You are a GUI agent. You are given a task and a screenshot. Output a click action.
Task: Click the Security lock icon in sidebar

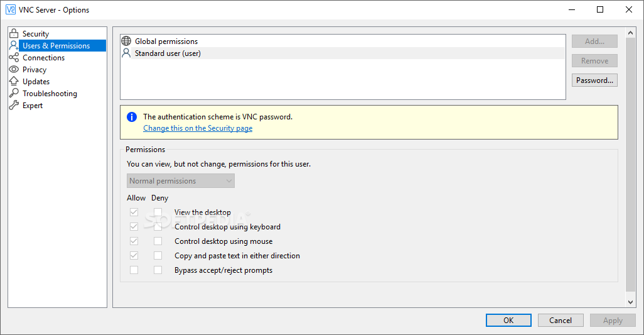14,33
